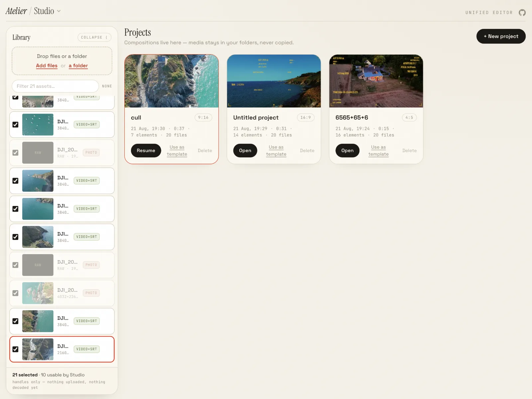Click the Untitled project thumbnail
Screen dimensions: 532x399
pos(274,81)
